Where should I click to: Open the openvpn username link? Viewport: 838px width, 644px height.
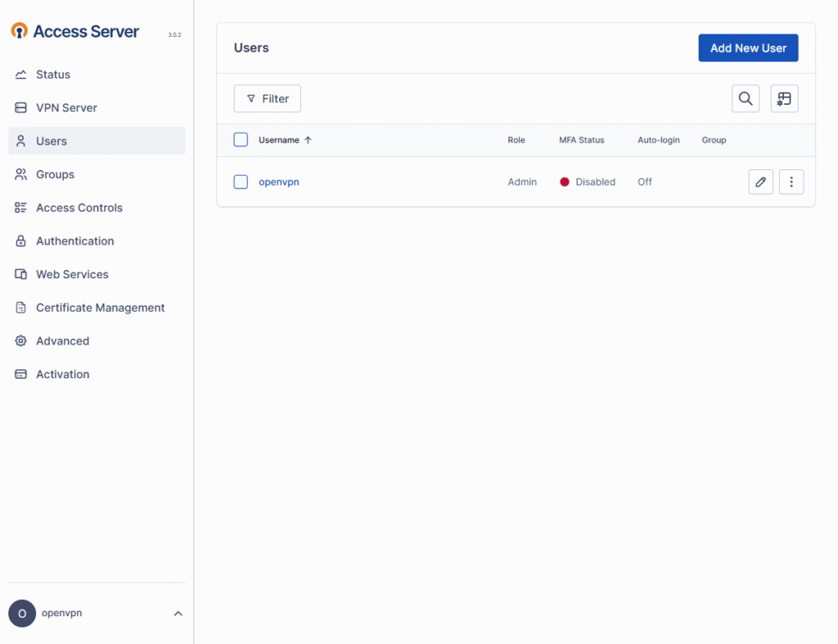point(279,182)
